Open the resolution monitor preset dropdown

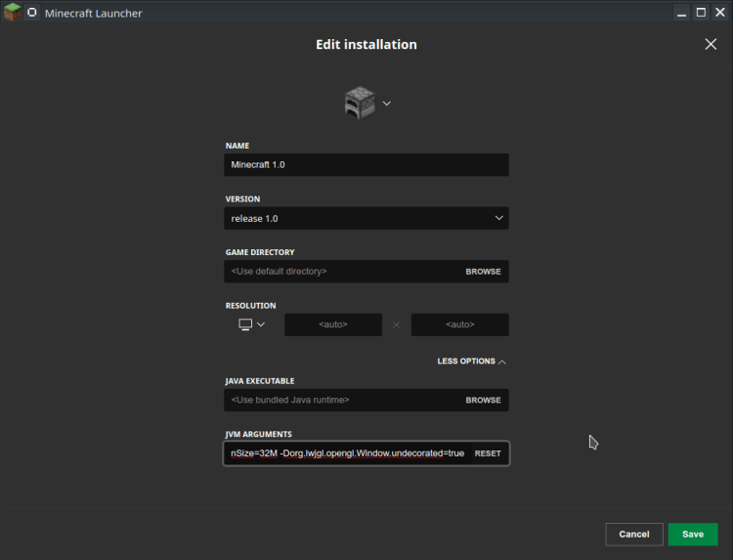(251, 324)
